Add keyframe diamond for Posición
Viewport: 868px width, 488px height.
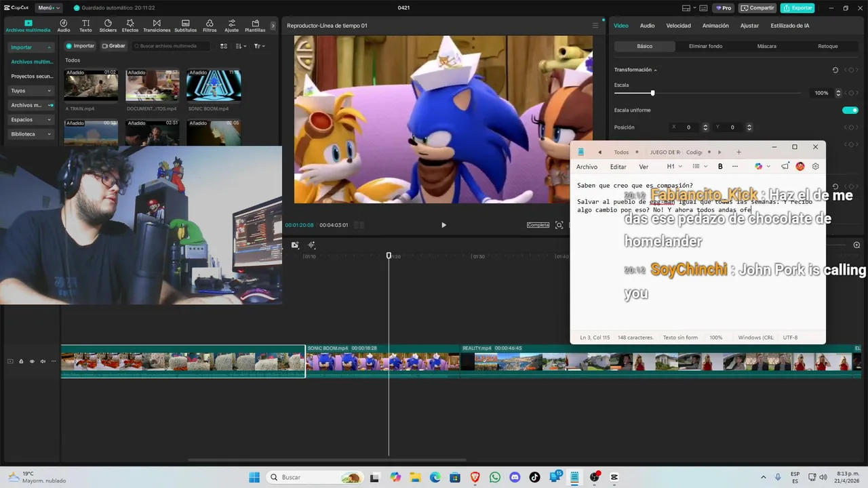(850, 127)
